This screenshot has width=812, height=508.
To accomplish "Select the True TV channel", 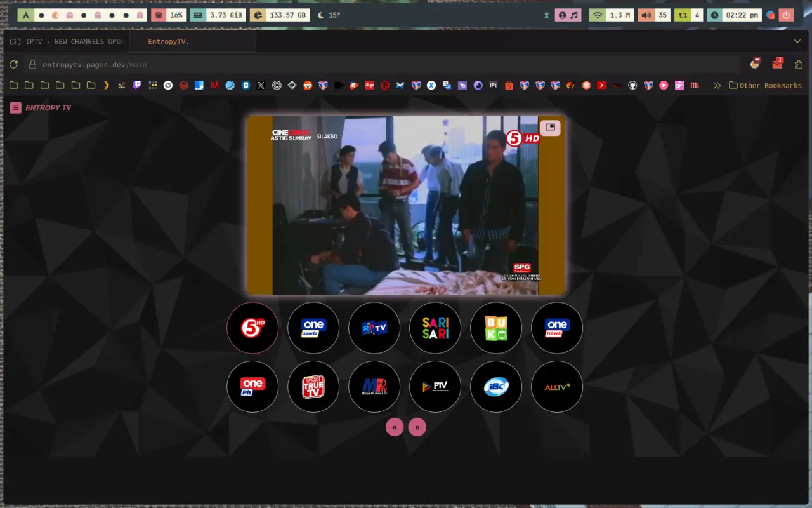I will tap(313, 387).
